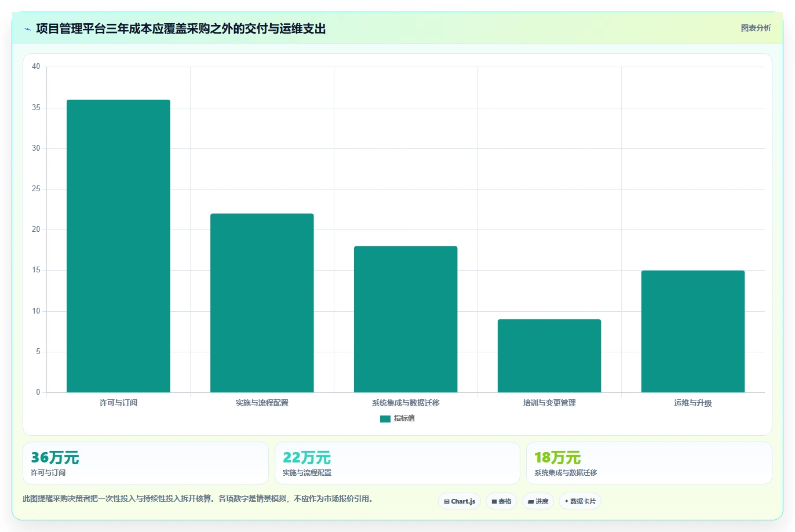Click the 许可与订阅 axis label

(118, 403)
